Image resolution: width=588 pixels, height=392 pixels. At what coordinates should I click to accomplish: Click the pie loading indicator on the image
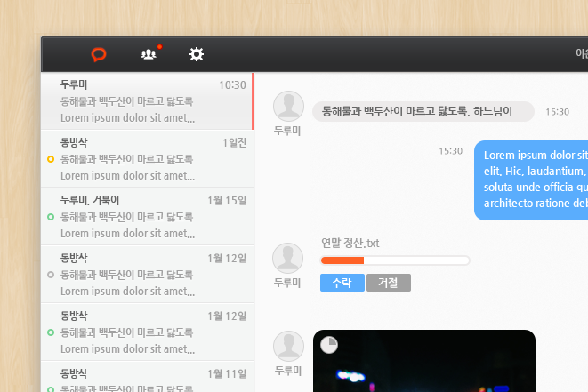pyautogui.click(x=328, y=345)
